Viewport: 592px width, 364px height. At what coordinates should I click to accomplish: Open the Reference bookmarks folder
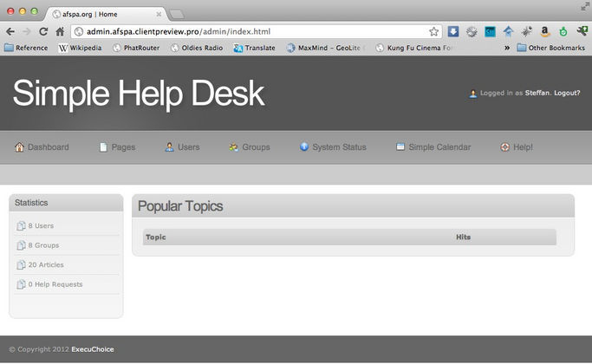click(x=26, y=48)
